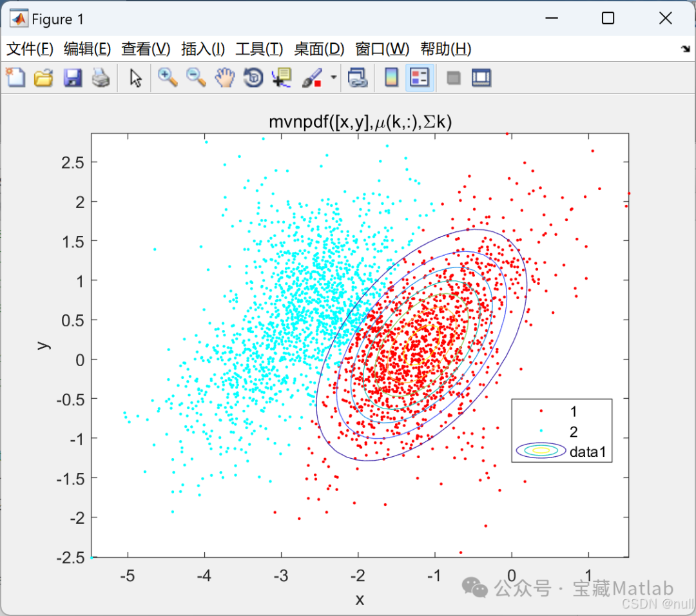Open the 编辑(E) menu

pos(87,49)
